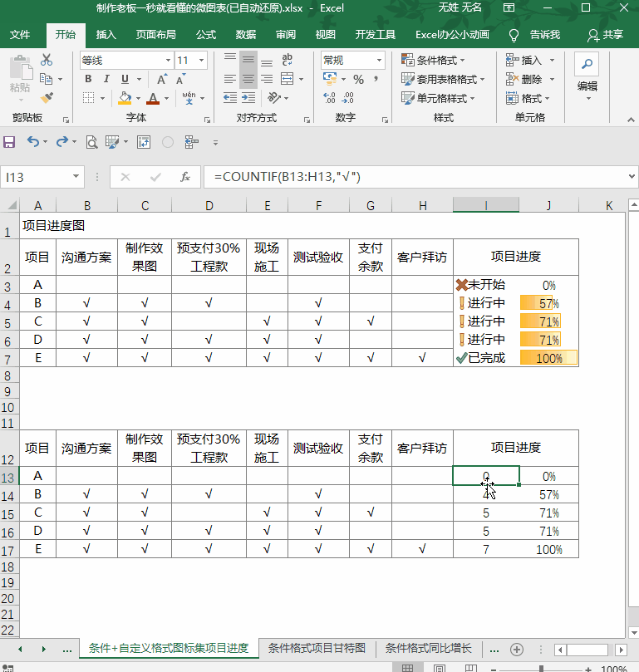Switch to the 开发工具 ribbon tab
The width and height of the screenshot is (639, 672).
coord(376,34)
